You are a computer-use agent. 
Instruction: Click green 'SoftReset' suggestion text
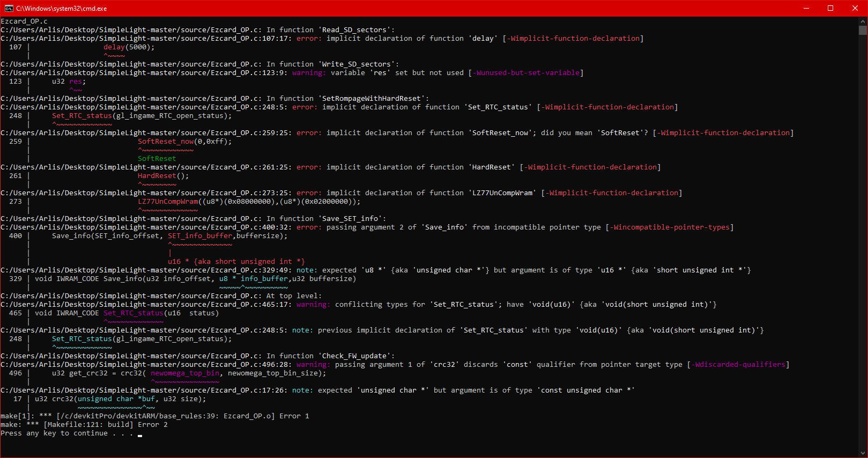click(x=157, y=159)
